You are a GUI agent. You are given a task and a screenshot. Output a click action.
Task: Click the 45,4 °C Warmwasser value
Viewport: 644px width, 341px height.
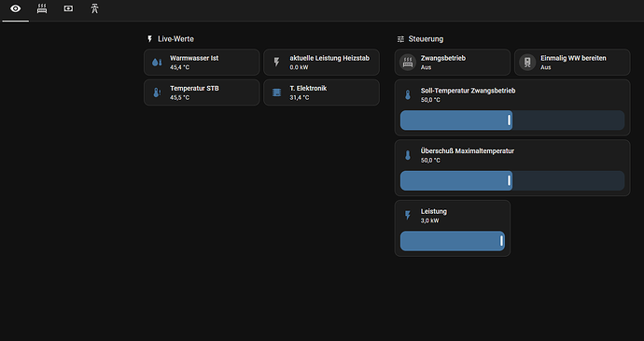tap(180, 67)
